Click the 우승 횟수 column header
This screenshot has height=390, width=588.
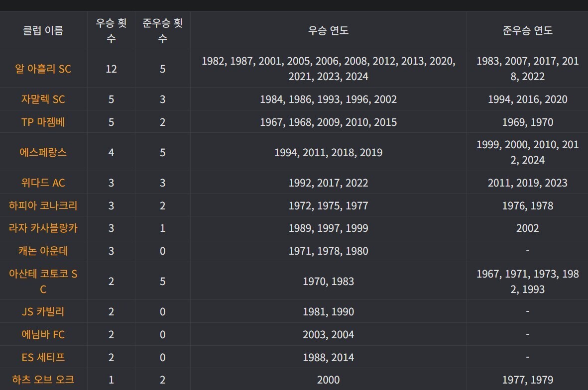pyautogui.click(x=111, y=30)
